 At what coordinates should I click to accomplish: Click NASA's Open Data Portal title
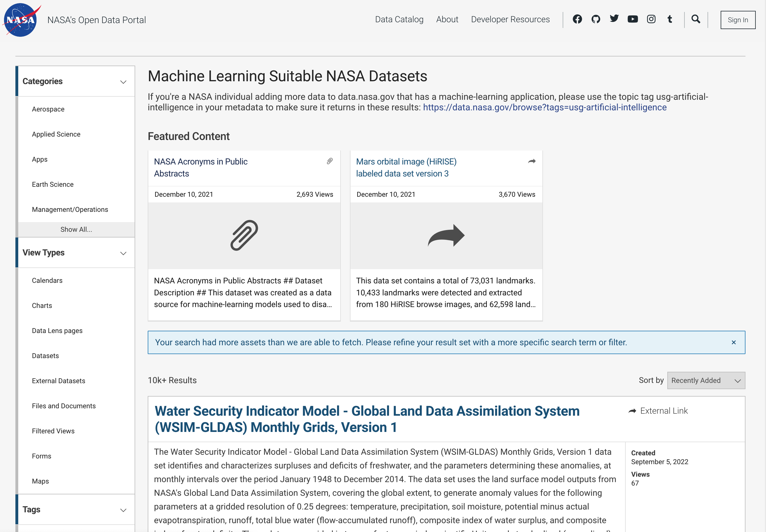point(97,20)
